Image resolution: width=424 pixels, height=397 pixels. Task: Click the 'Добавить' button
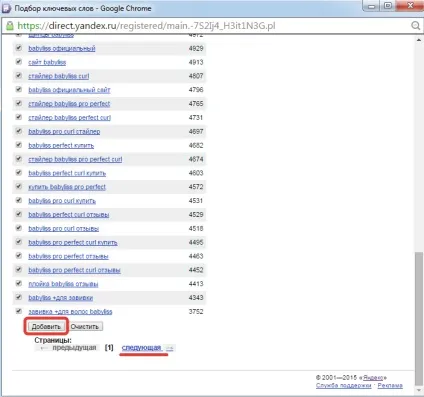pos(46,326)
